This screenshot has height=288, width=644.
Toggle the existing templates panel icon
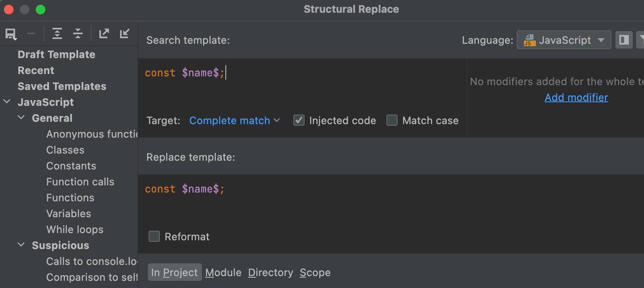click(624, 40)
